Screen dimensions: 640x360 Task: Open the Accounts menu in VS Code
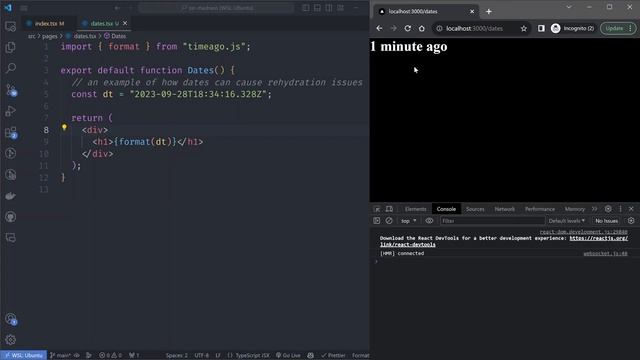click(x=11, y=319)
